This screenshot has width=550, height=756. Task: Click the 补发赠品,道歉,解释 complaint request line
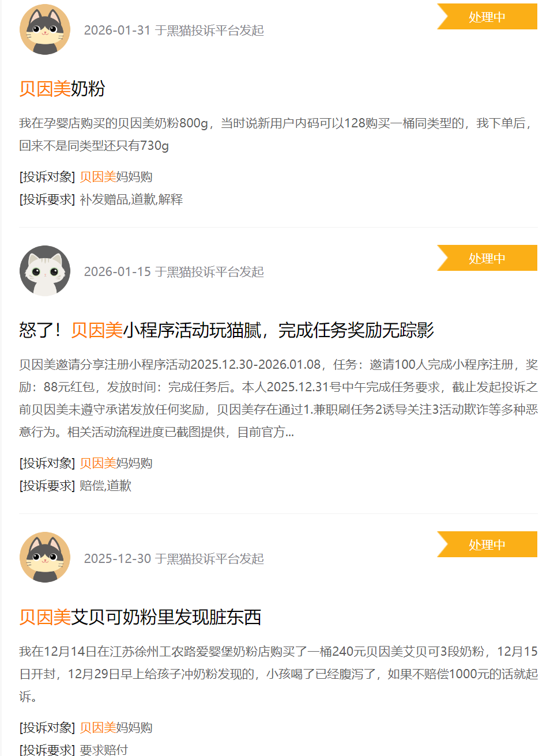pyautogui.click(x=101, y=199)
